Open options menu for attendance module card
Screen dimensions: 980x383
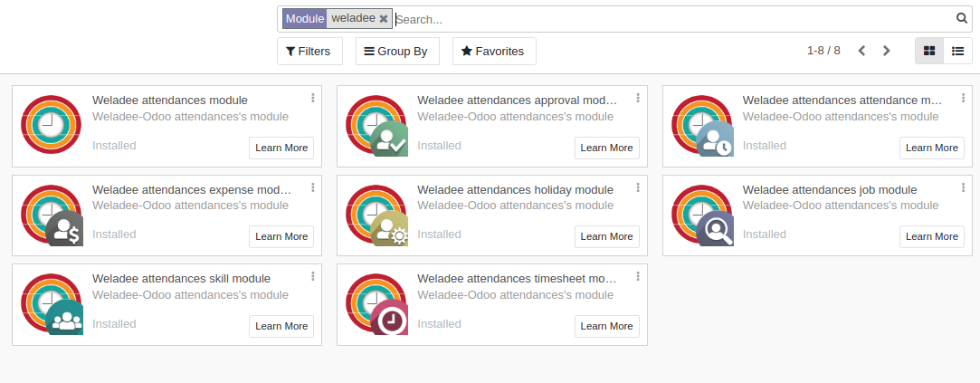pos(963,99)
